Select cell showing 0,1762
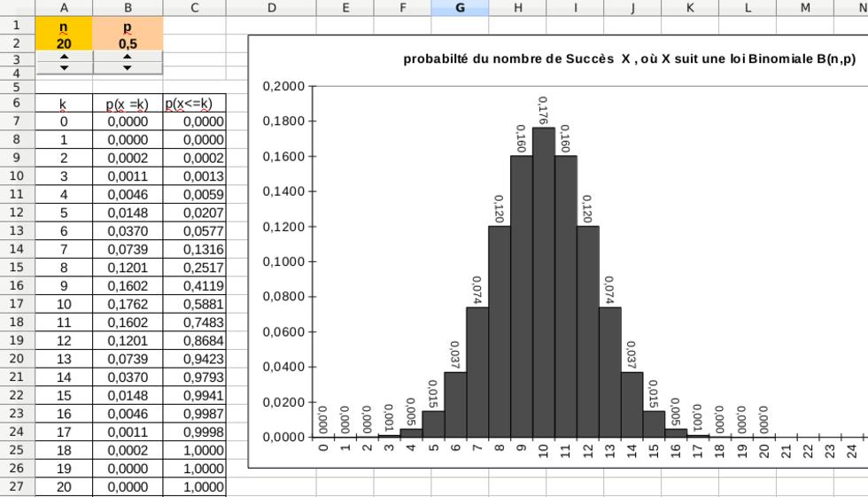 click(x=128, y=305)
